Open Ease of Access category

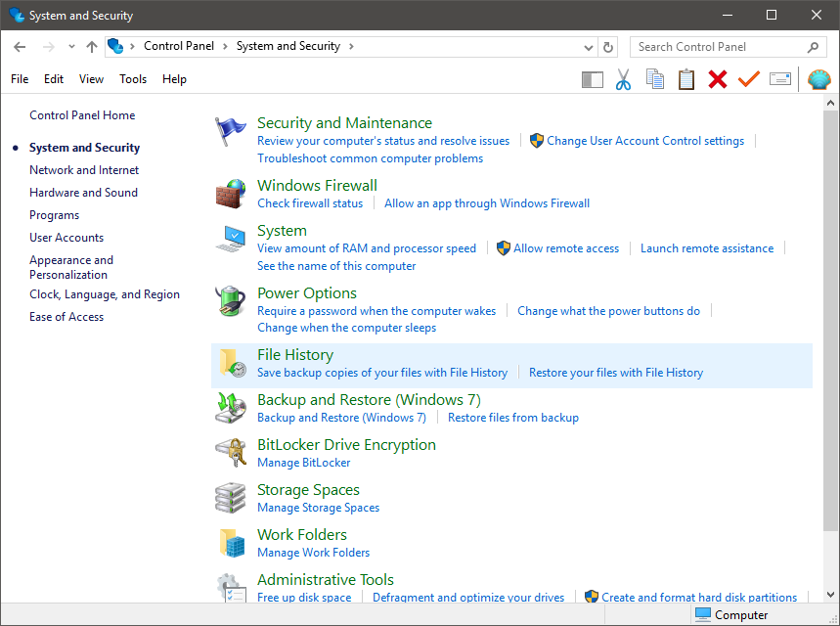[66, 317]
